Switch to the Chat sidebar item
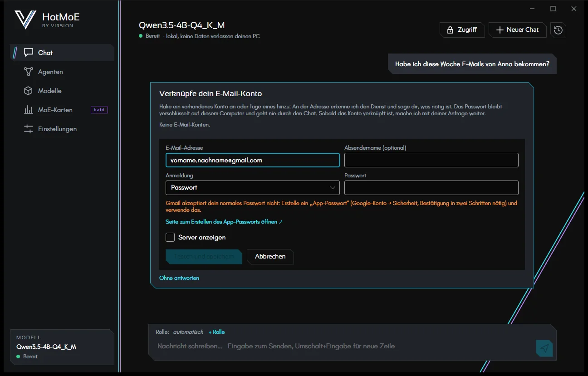588x376 pixels. point(62,53)
